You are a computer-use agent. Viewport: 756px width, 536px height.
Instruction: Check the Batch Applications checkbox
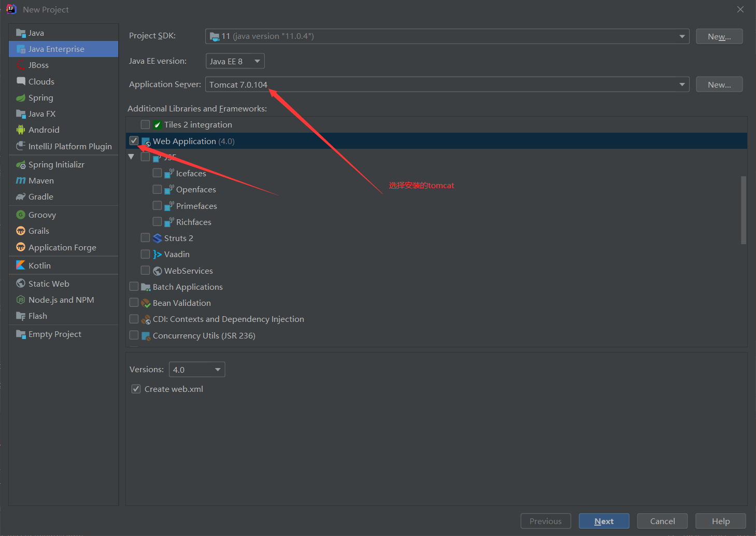tap(134, 286)
